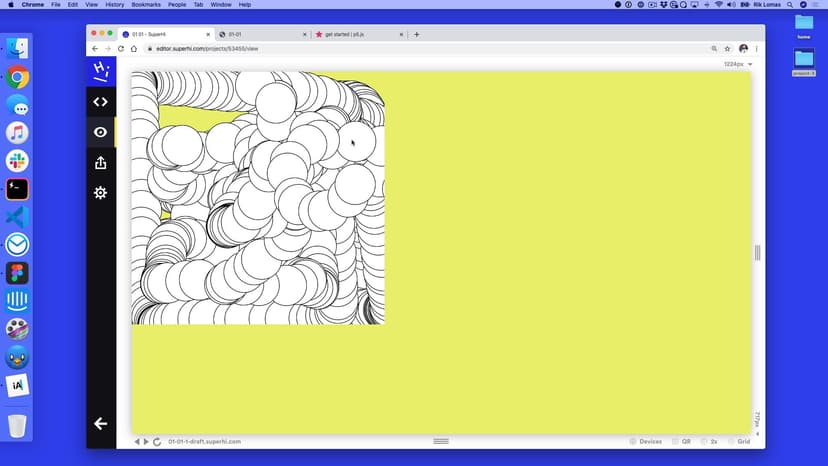Open the share/export panel

(x=100, y=163)
